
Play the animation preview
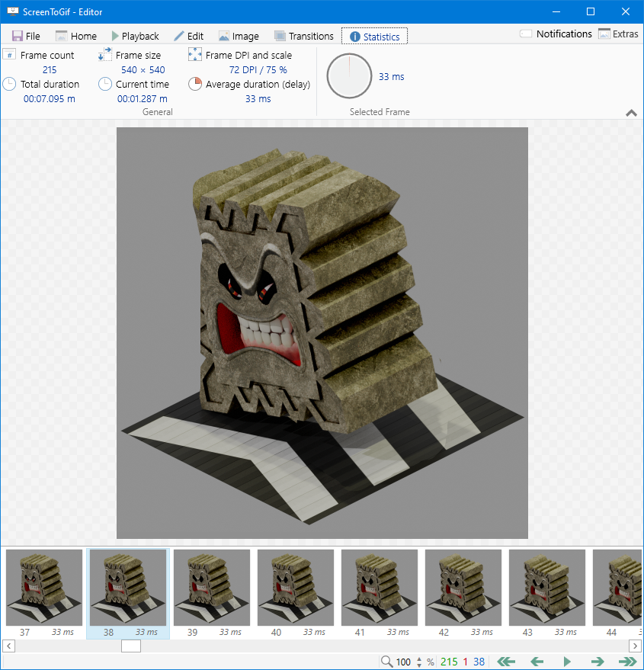tap(567, 662)
